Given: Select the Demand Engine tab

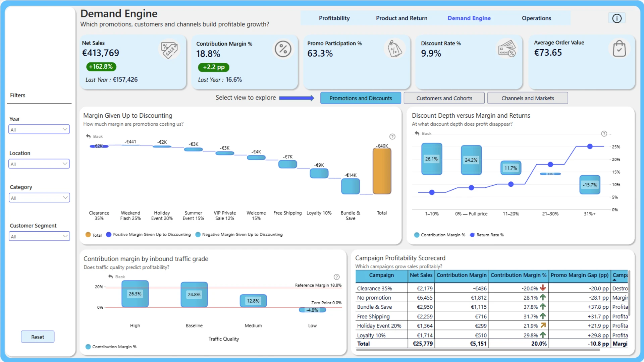Looking at the screenshot, I should [469, 18].
